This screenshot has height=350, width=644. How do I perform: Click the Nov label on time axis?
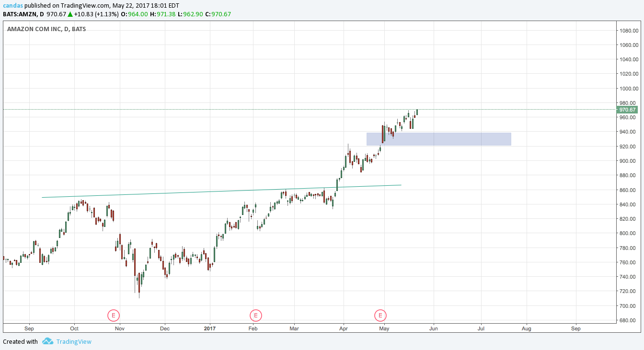tap(120, 329)
